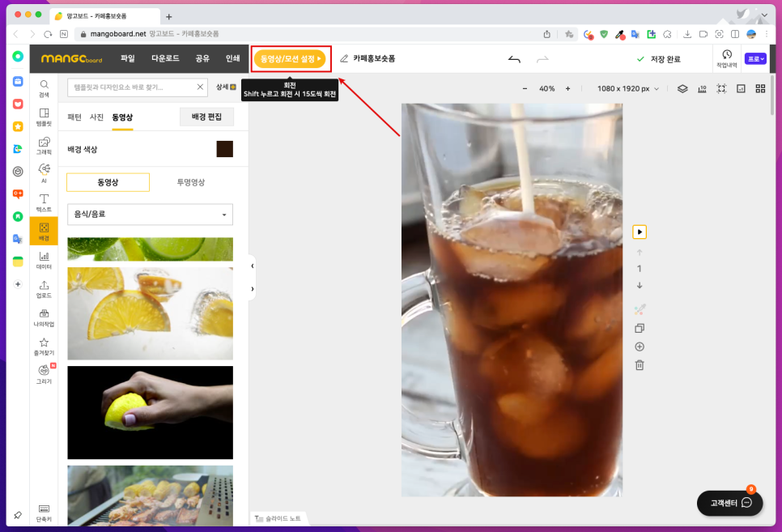Select the 투명영상 transparent video toggle
782x532 pixels.
click(x=191, y=182)
